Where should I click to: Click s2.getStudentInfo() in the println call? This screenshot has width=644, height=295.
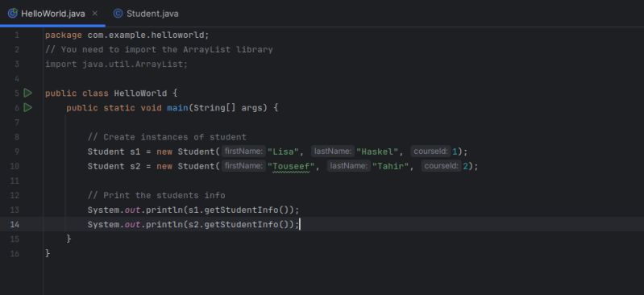pyautogui.click(x=239, y=225)
